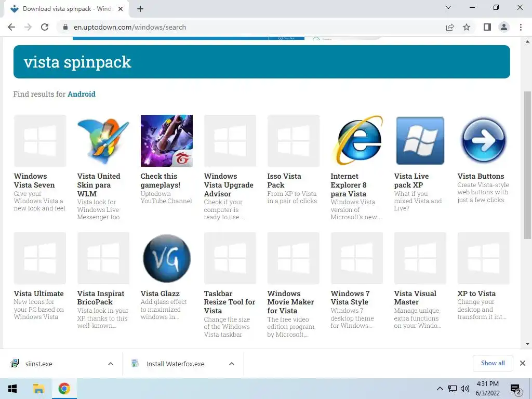Open the Windows Vista Seven title link
The height and width of the screenshot is (399, 532).
[x=34, y=180]
